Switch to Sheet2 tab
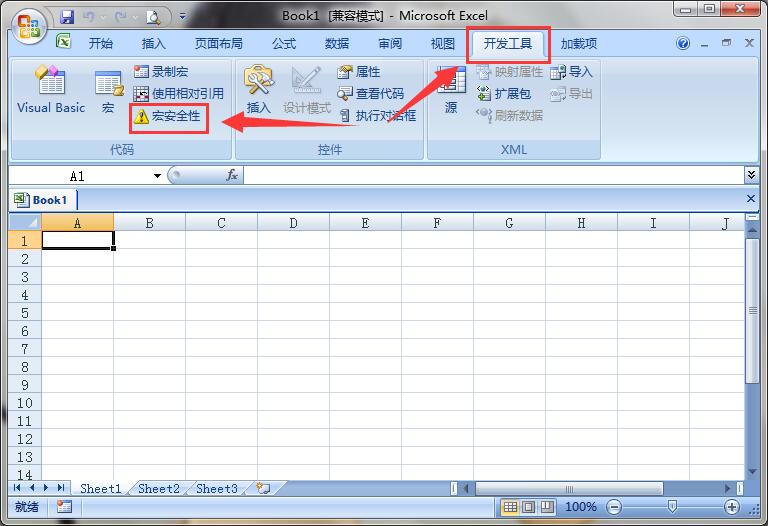 (159, 489)
